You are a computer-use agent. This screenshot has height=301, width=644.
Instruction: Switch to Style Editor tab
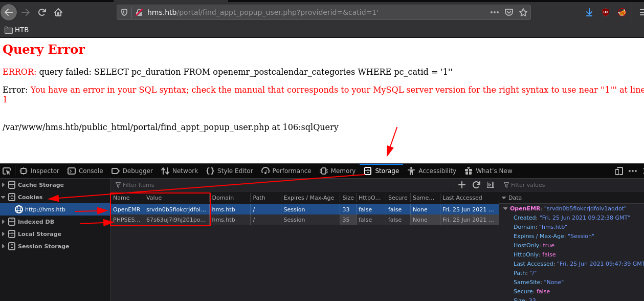coord(230,171)
